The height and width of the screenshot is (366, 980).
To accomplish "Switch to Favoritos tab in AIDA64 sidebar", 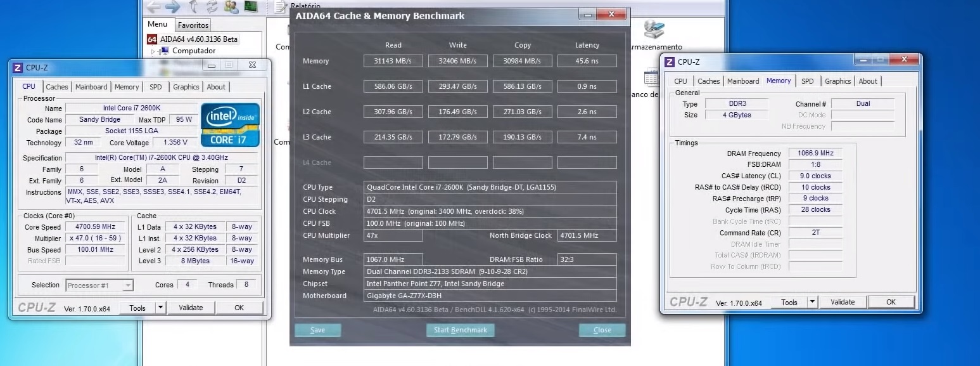I will click(x=193, y=25).
